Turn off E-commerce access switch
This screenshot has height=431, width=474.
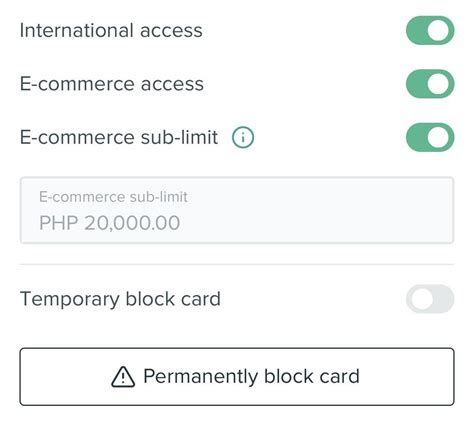click(430, 84)
